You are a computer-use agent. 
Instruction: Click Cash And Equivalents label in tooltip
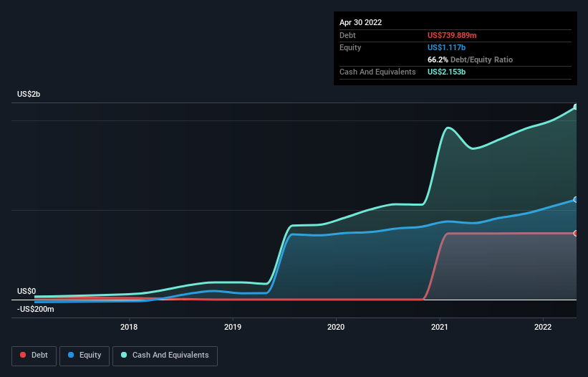click(x=377, y=72)
